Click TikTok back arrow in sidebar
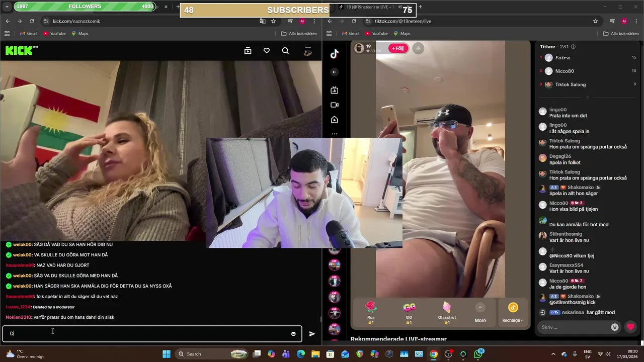 click(335, 72)
